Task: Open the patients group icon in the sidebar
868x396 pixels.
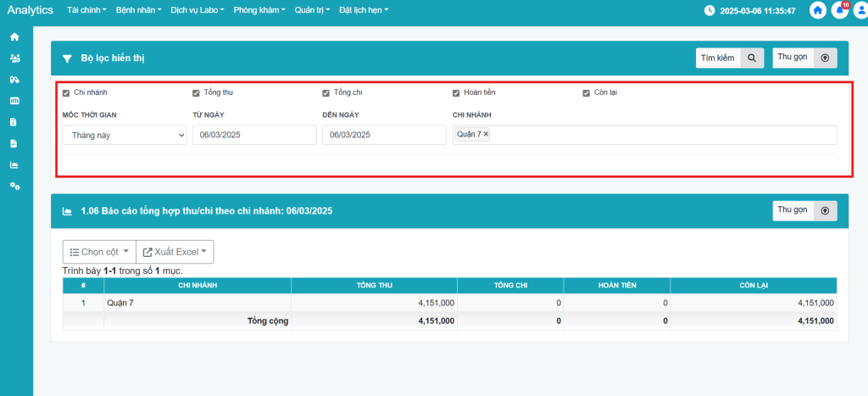Action: [14, 59]
